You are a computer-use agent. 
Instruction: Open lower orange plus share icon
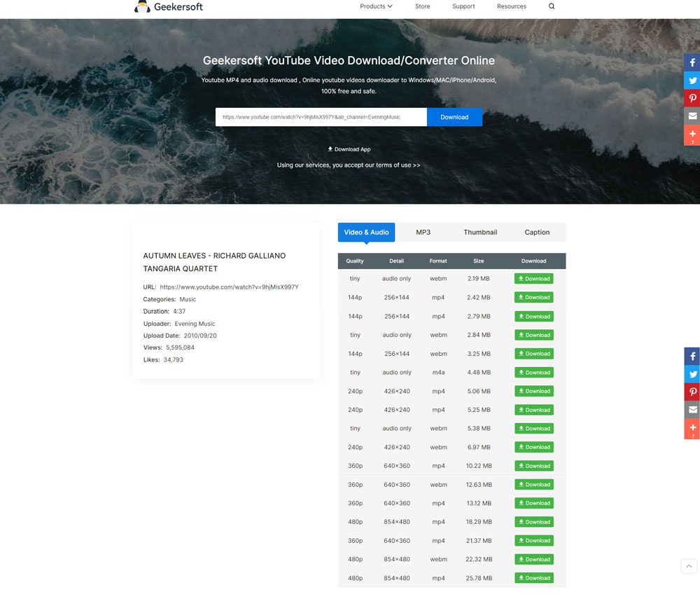coord(692,429)
